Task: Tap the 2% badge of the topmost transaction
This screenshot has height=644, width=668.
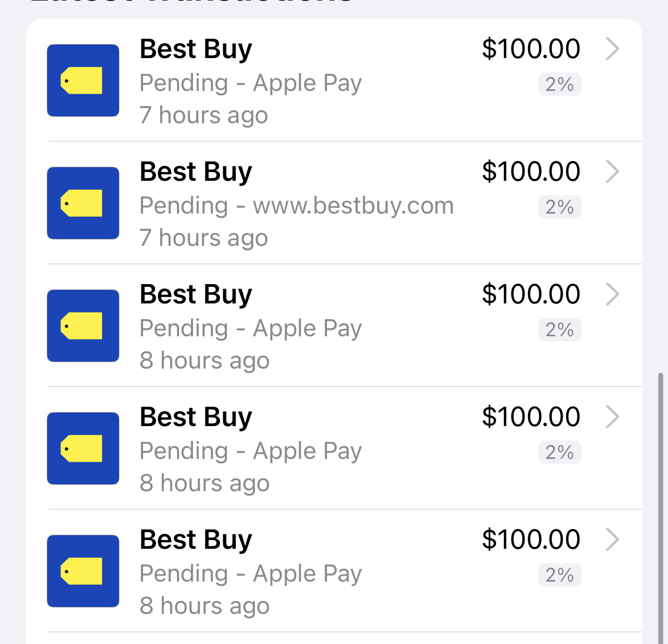Action: click(x=559, y=84)
